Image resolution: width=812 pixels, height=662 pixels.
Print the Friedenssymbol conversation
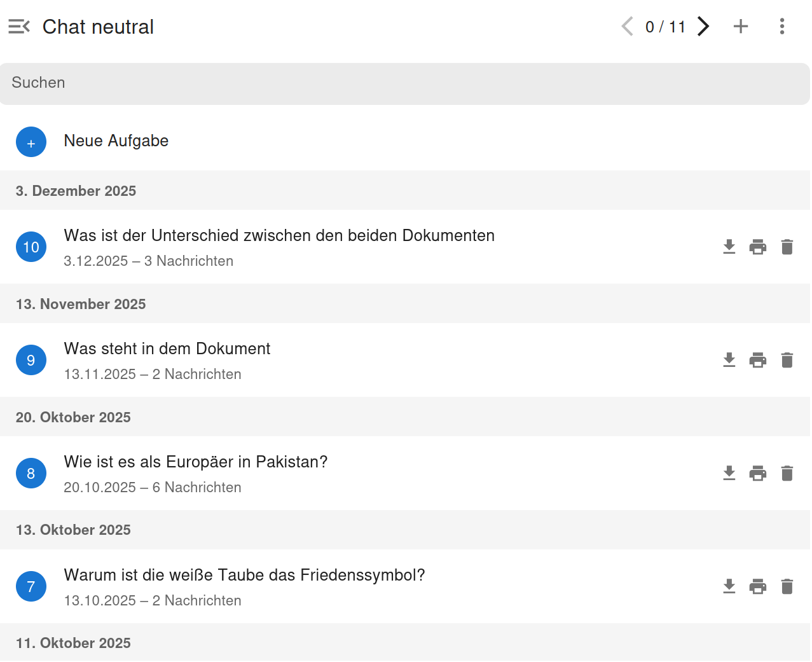(x=758, y=586)
